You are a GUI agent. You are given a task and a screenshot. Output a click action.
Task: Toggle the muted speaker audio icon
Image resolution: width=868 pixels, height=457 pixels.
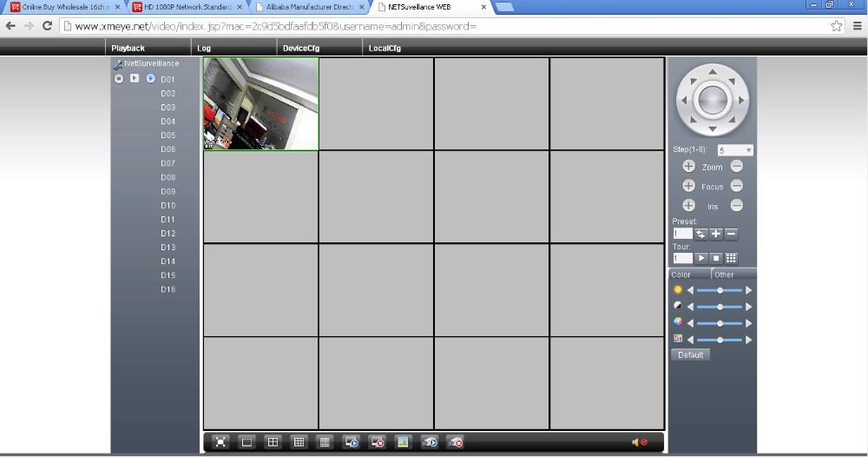point(640,442)
